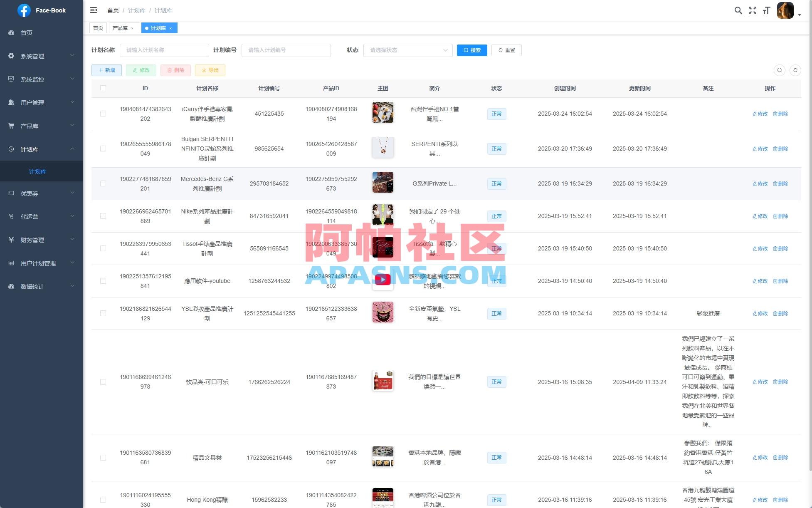Viewport: 812px width, 508px height.
Task: Open the youtube row main image thumbnail
Action: (383, 280)
